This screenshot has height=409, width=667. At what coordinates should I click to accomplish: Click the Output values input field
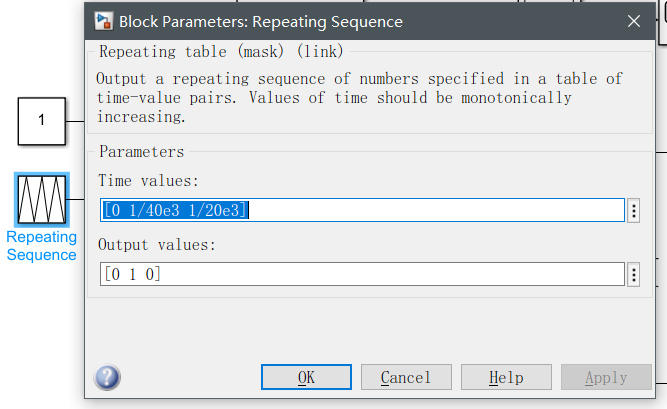coord(362,274)
